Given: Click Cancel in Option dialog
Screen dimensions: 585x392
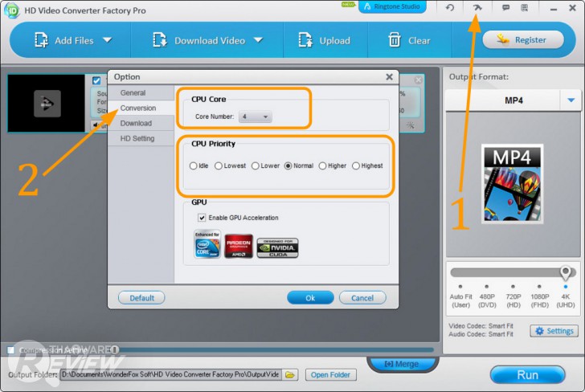Looking at the screenshot, I should 362,298.
